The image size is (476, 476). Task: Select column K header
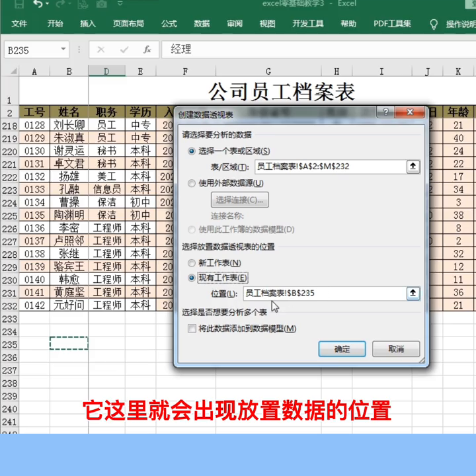[x=457, y=71]
